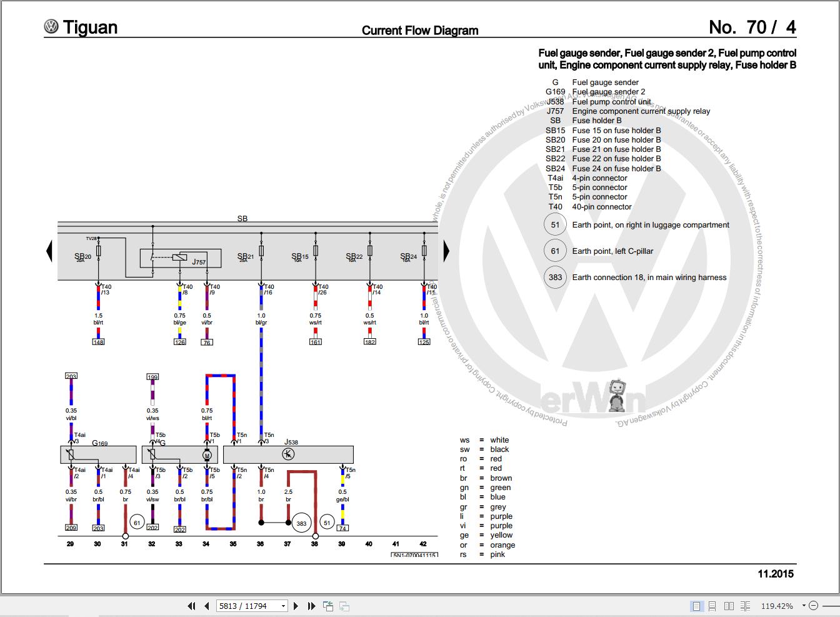Image resolution: width=840 pixels, height=617 pixels.
Task: Click earth point circle 61 in the diagram
Action: 137,523
